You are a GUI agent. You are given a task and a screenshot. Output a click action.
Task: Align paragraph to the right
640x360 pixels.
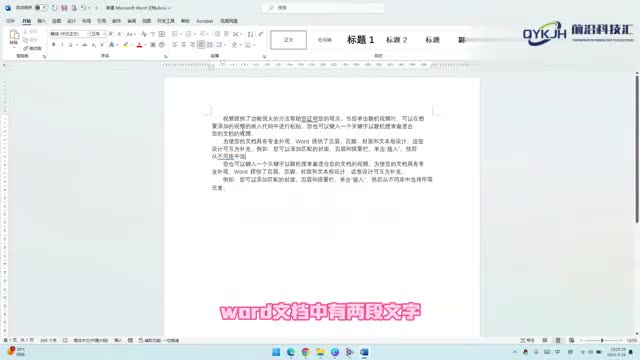(x=192, y=44)
